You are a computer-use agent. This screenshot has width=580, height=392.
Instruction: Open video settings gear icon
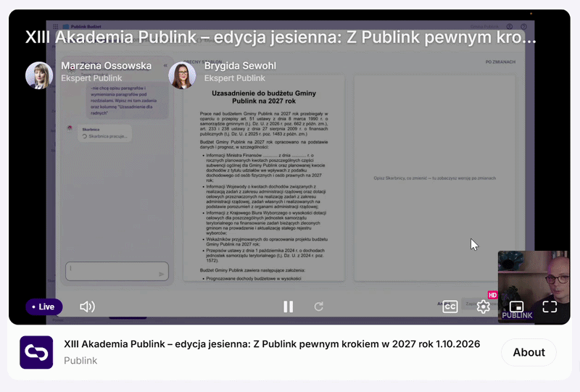coord(483,306)
